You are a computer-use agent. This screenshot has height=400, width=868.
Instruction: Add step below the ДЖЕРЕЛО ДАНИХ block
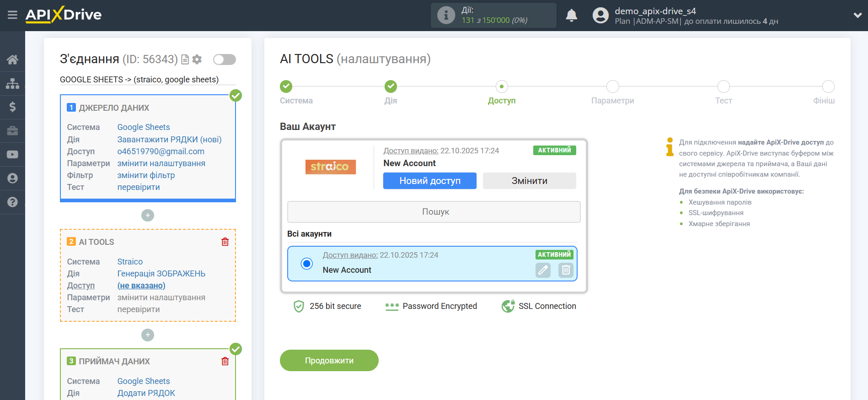tap(148, 215)
